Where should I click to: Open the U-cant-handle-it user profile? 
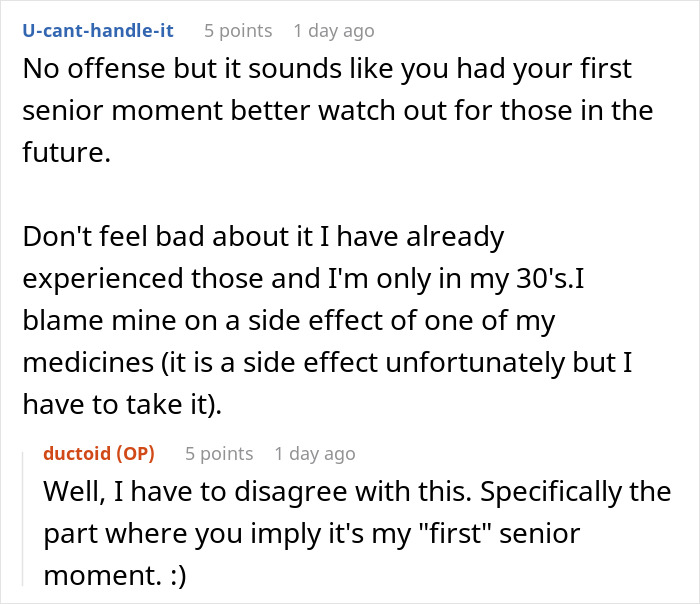98,30
